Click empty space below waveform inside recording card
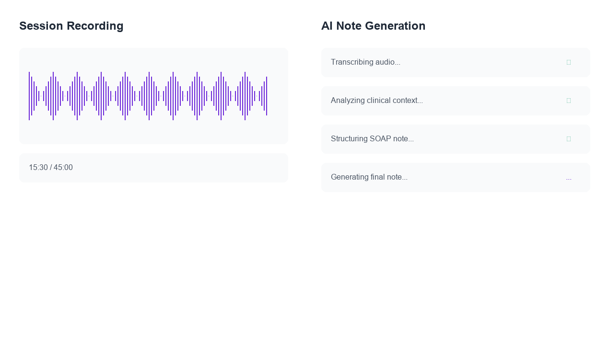The image size is (609, 364). click(153, 132)
